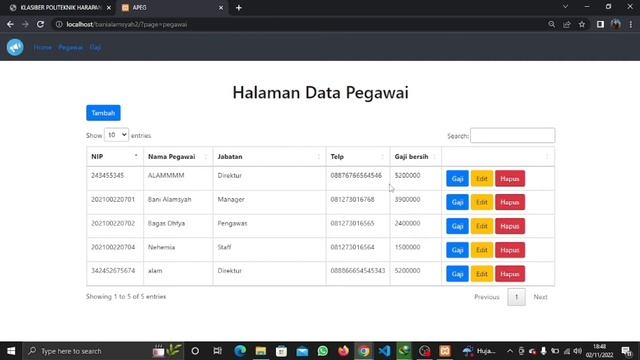Screen dimensions: 640x360
Task: Close the APEG browser tab
Action: point(221,8)
